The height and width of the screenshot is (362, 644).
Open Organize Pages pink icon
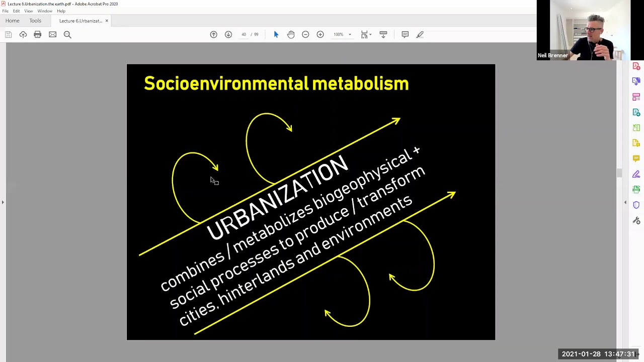point(636,97)
